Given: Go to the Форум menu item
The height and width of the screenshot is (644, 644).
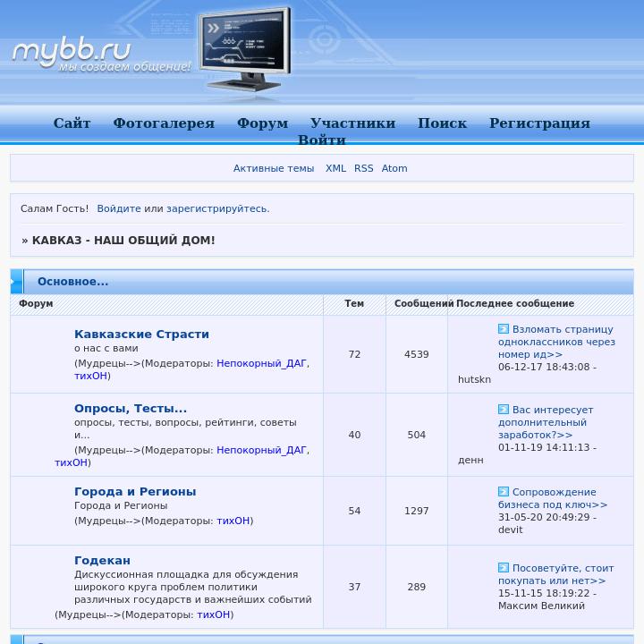Looking at the screenshot, I should coord(262,123).
